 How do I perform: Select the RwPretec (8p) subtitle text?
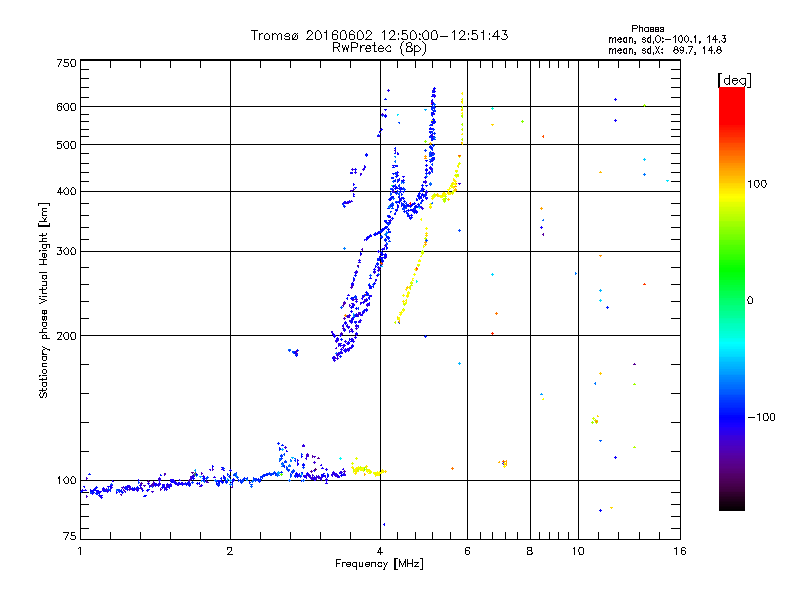coord(379,47)
